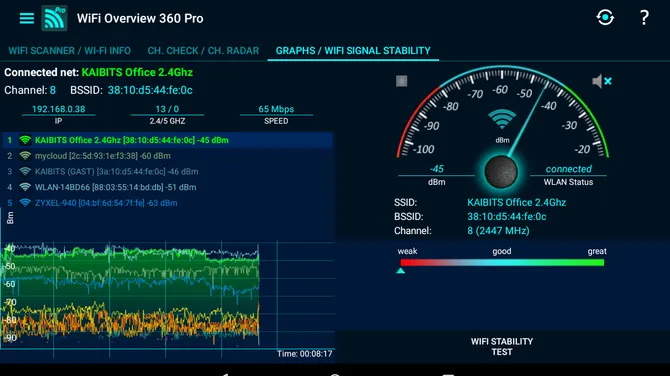Click the channel 8 (2447 MHz) value
670x376 pixels.
click(498, 231)
